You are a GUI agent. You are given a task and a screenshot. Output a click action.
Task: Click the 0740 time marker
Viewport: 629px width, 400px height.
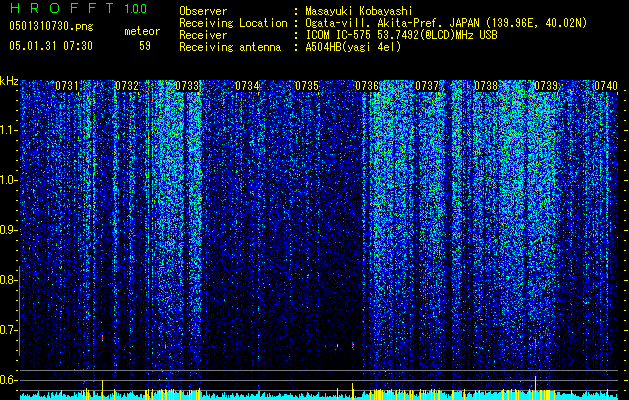click(606, 86)
